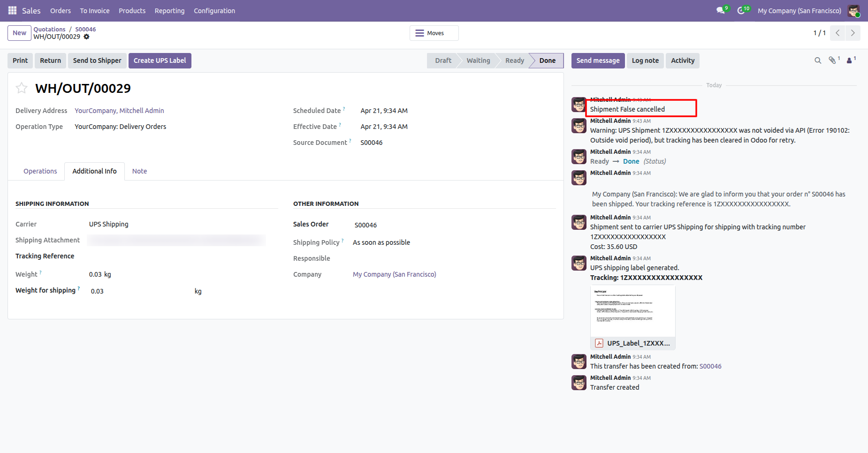The image size is (868, 453).
Task: Open the S00046 breadcrumb link
Action: [x=85, y=29]
